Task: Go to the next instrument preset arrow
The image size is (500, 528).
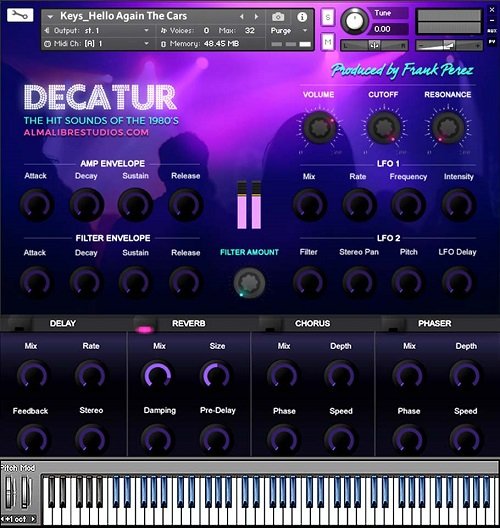Action: pyautogui.click(x=257, y=16)
